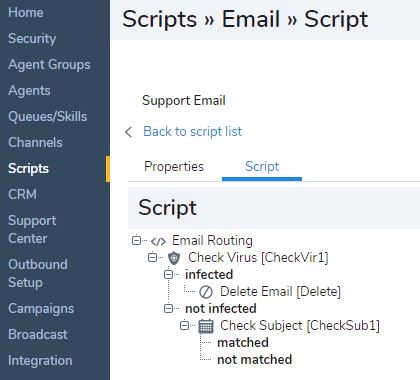420x380 pixels.
Task: Select the not matched branch
Action: pyautogui.click(x=254, y=359)
